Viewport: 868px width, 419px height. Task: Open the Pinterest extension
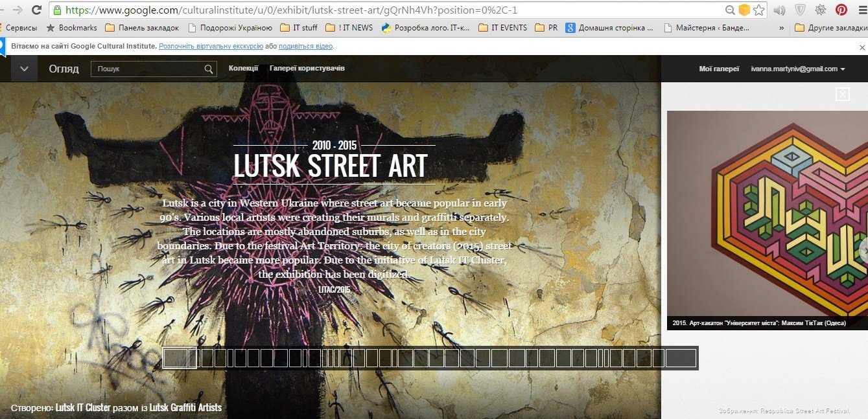pyautogui.click(x=841, y=10)
